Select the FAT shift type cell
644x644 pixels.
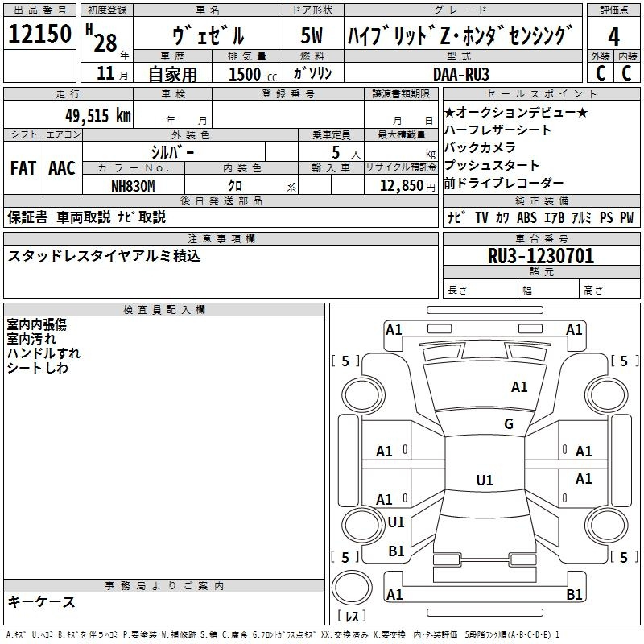tap(23, 168)
